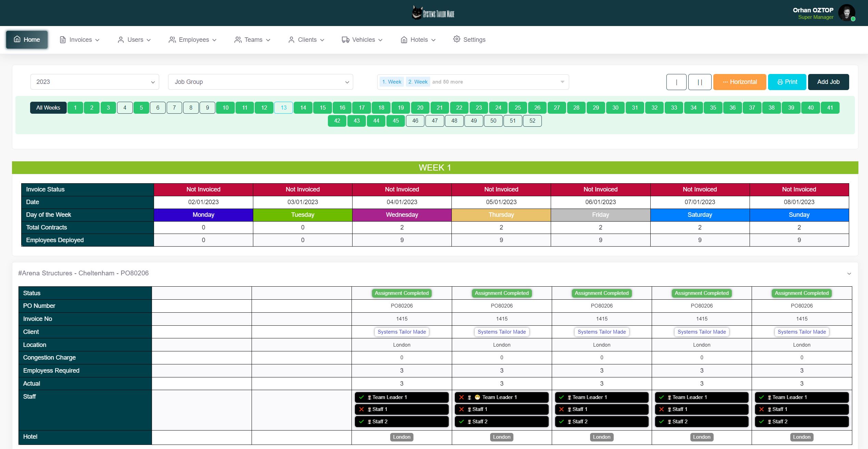Open the Orhan OZTOP profile avatar
The image size is (868, 449).
point(846,13)
